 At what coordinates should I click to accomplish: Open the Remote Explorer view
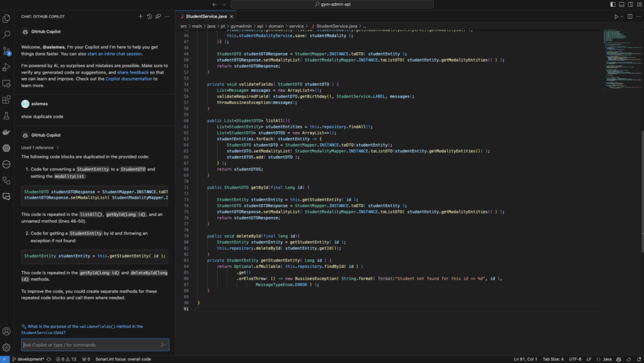6,84
